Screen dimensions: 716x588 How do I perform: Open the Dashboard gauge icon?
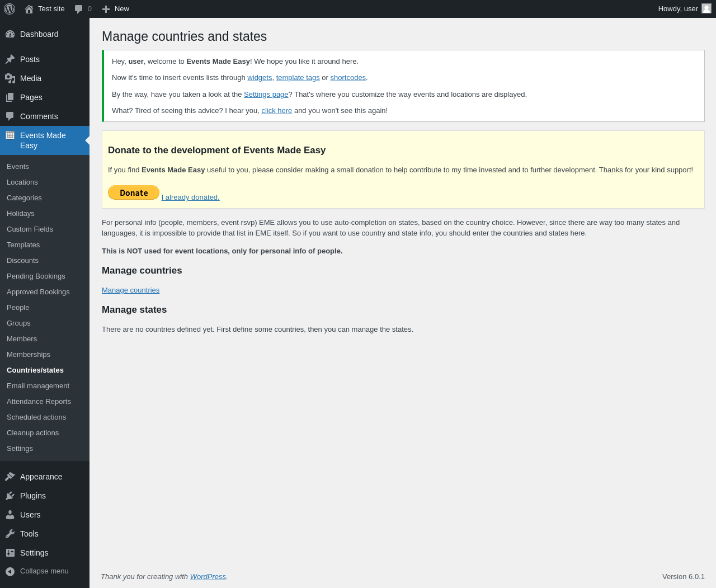coord(10,34)
